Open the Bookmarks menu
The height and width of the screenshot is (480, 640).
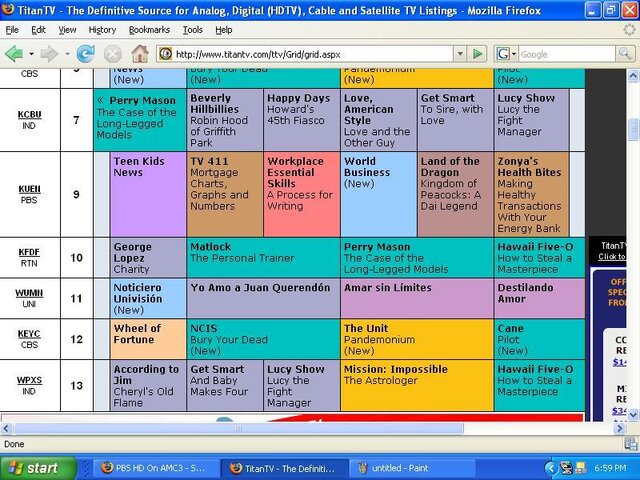tap(149, 30)
